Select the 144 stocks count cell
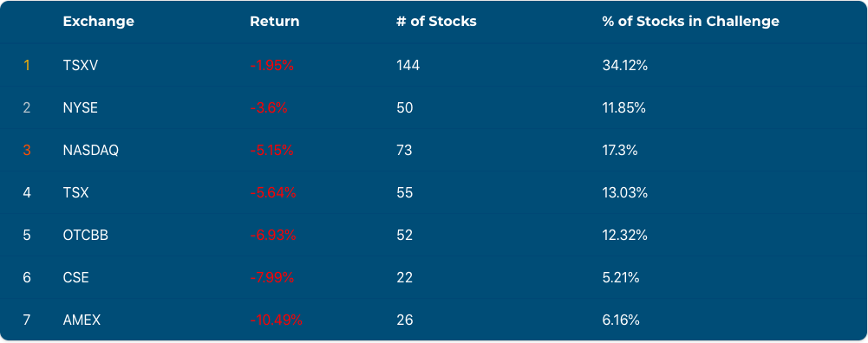Viewport: 868px width, 343px height. pyautogui.click(x=408, y=65)
